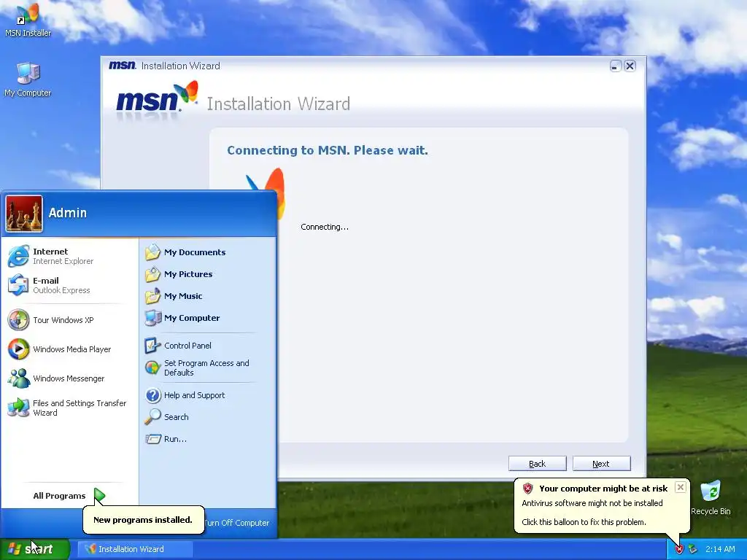Click the Next button in Installation Wizard
Screen dimensions: 747x560
601,464
